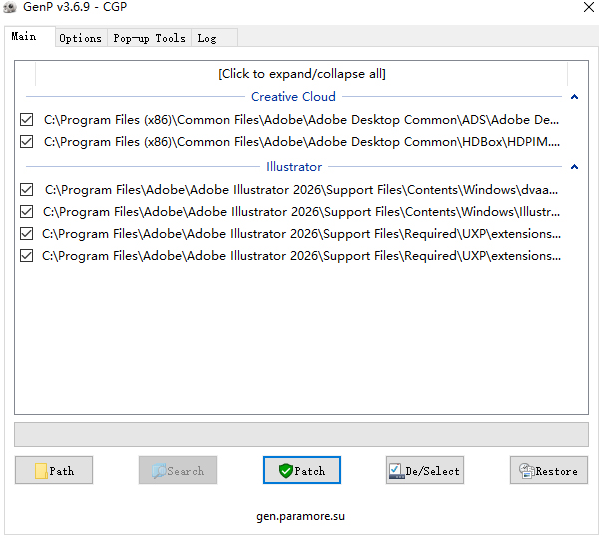Select the Windows\Illustr... path text
This screenshot has width=603, height=538.
pyautogui.click(x=302, y=212)
